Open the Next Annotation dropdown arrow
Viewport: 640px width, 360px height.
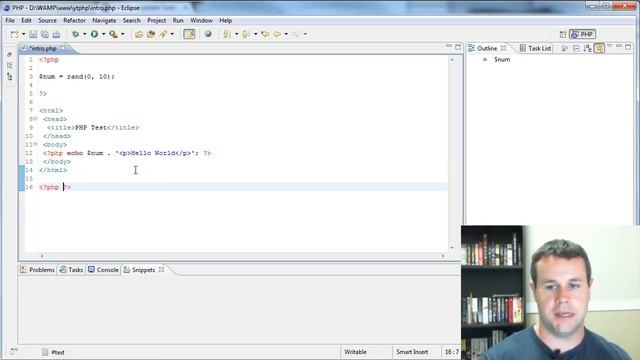(x=236, y=34)
